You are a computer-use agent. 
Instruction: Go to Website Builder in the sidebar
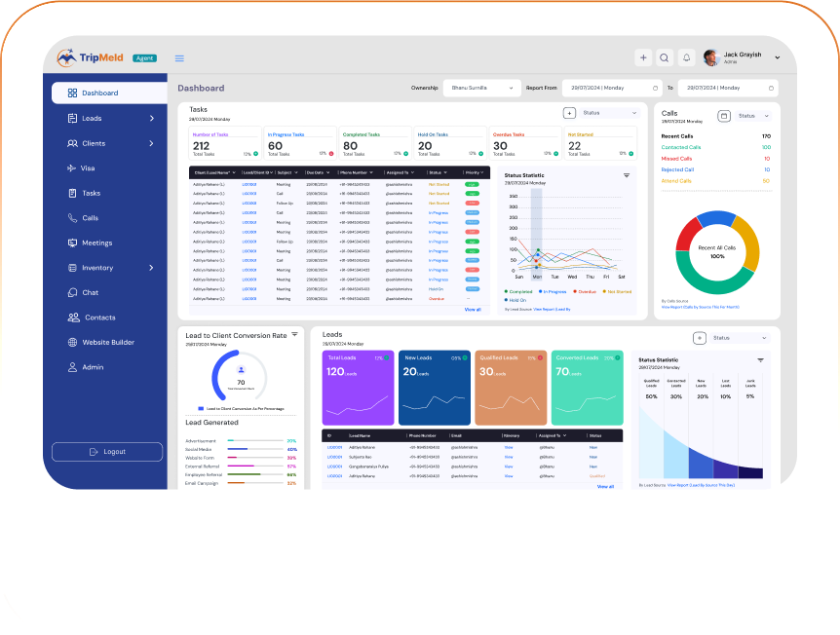point(108,342)
